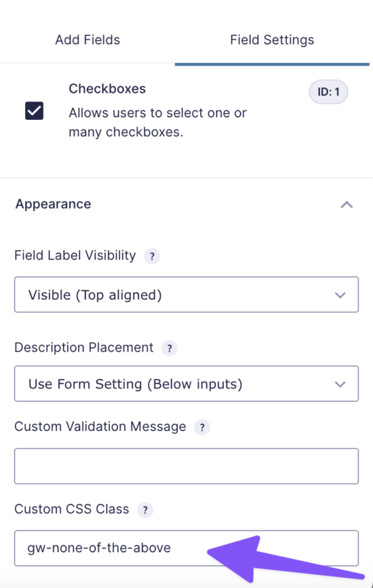Collapse the Appearance section chevron
Screen dimensions: 373x588
tap(347, 205)
